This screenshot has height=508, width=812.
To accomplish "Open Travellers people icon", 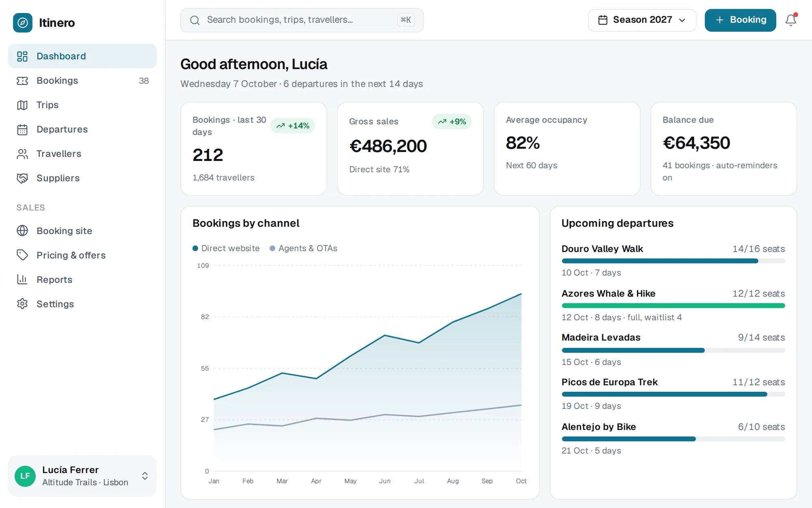I will 22,154.
